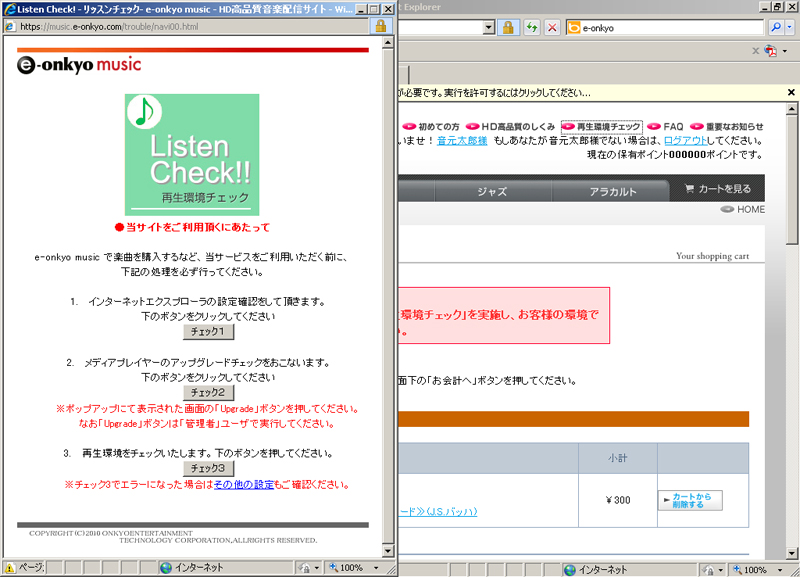Click the magnifier search icon

pyautogui.click(x=776, y=27)
